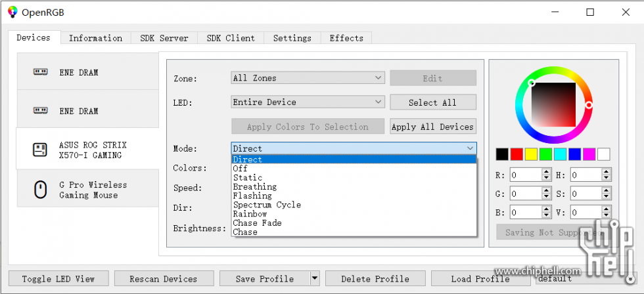Switch to the Settings tab
644x294 pixels.
pyautogui.click(x=292, y=38)
